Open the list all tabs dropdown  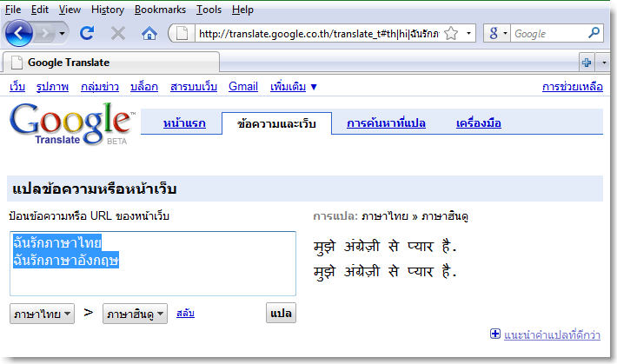[604, 63]
